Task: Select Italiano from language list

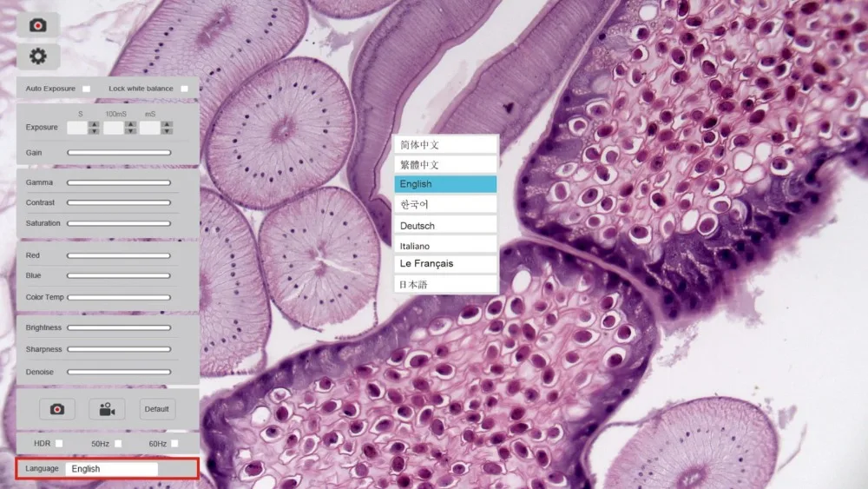Action: pyautogui.click(x=445, y=245)
